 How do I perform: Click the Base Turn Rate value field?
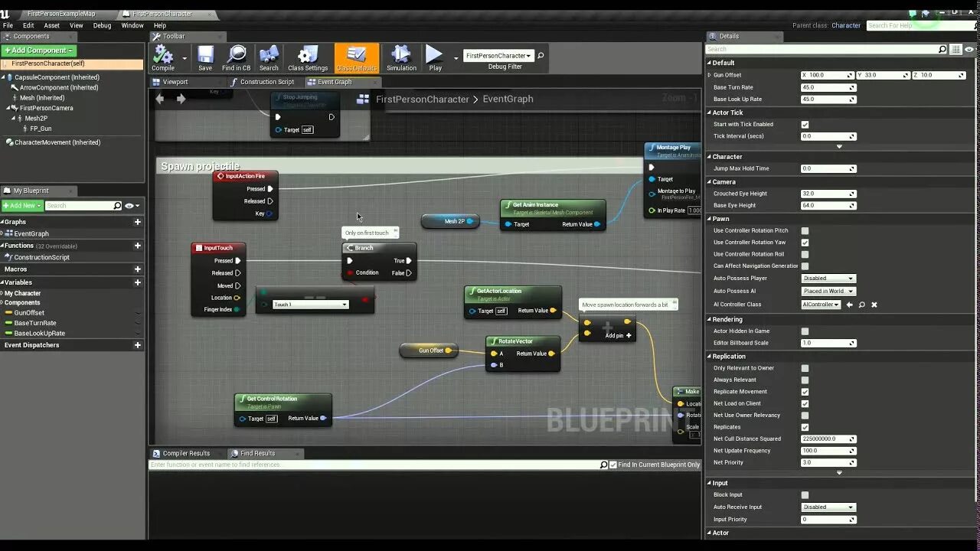[x=828, y=87]
